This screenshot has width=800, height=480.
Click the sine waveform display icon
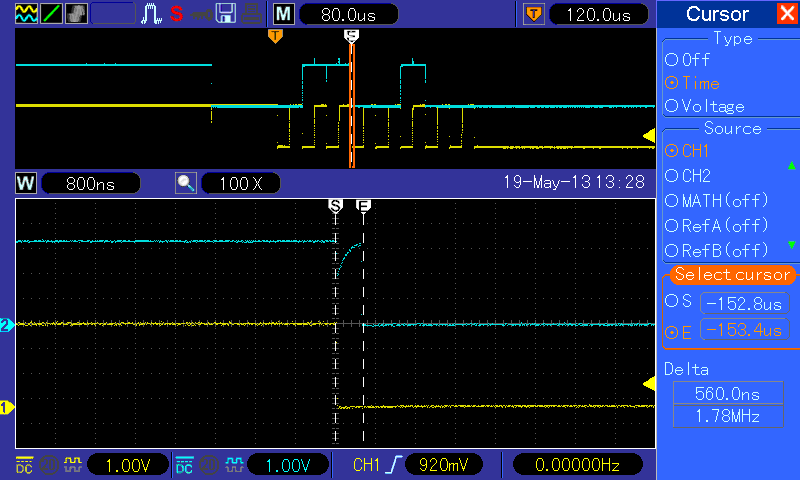point(26,14)
